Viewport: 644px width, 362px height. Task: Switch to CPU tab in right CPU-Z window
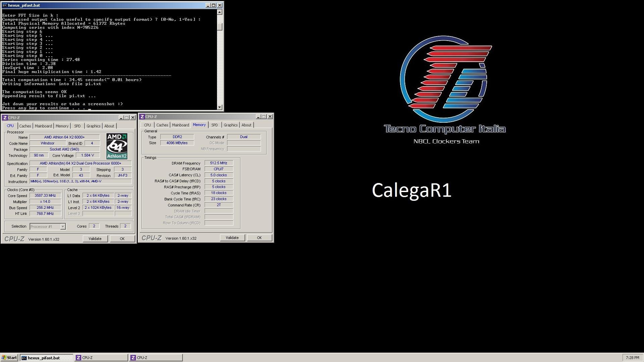click(147, 125)
